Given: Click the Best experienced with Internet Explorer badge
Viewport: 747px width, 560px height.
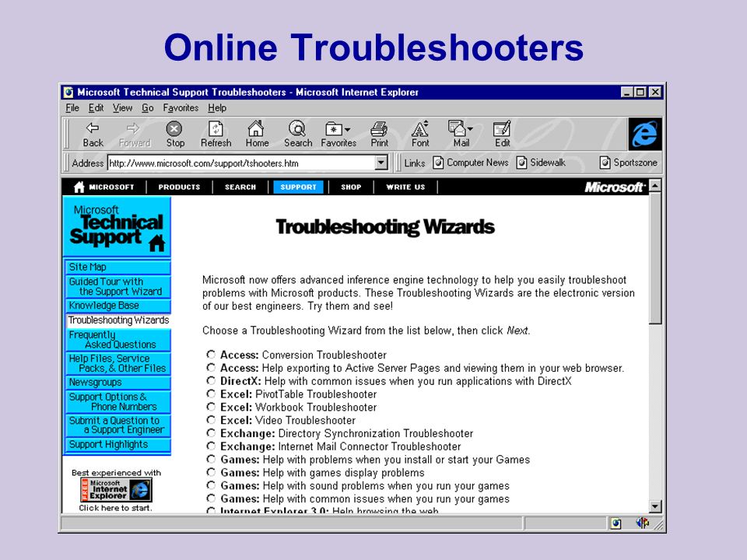Looking at the screenshot, I should (x=116, y=489).
